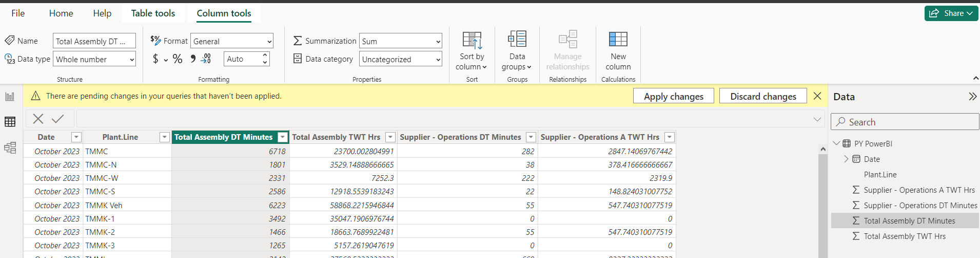Image resolution: width=980 pixels, height=258 pixels.
Task: Open the Help tab
Action: 102,13
